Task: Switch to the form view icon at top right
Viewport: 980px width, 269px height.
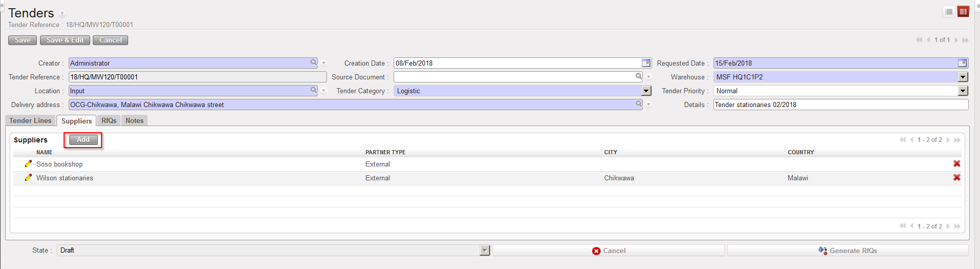Action: 963,12
